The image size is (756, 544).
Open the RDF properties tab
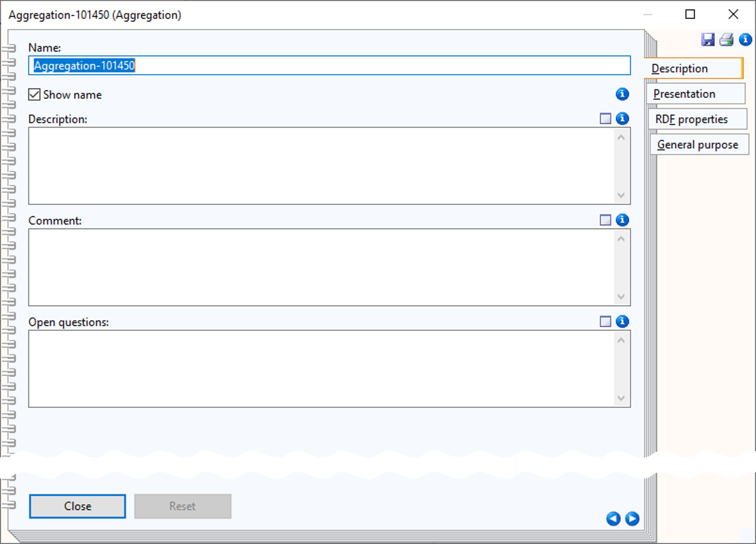pos(698,119)
